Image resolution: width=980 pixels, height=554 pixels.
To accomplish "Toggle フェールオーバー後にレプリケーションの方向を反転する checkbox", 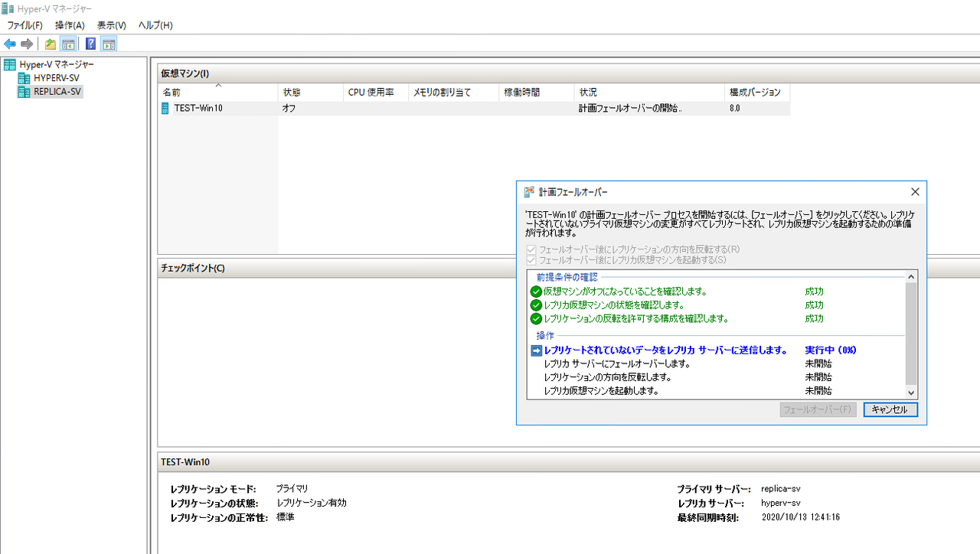I will 531,249.
